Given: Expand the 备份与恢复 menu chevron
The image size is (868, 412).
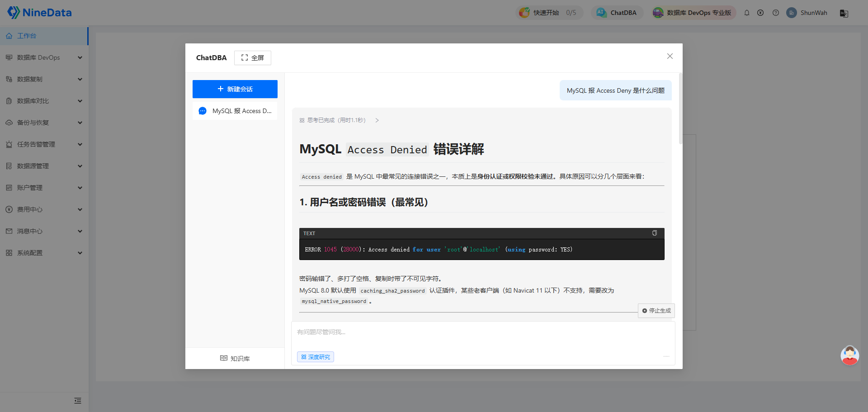Looking at the screenshot, I should point(80,123).
